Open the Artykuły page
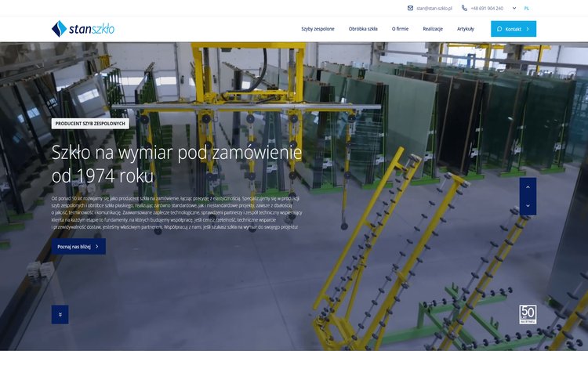This screenshot has height=376, width=588. tap(466, 29)
